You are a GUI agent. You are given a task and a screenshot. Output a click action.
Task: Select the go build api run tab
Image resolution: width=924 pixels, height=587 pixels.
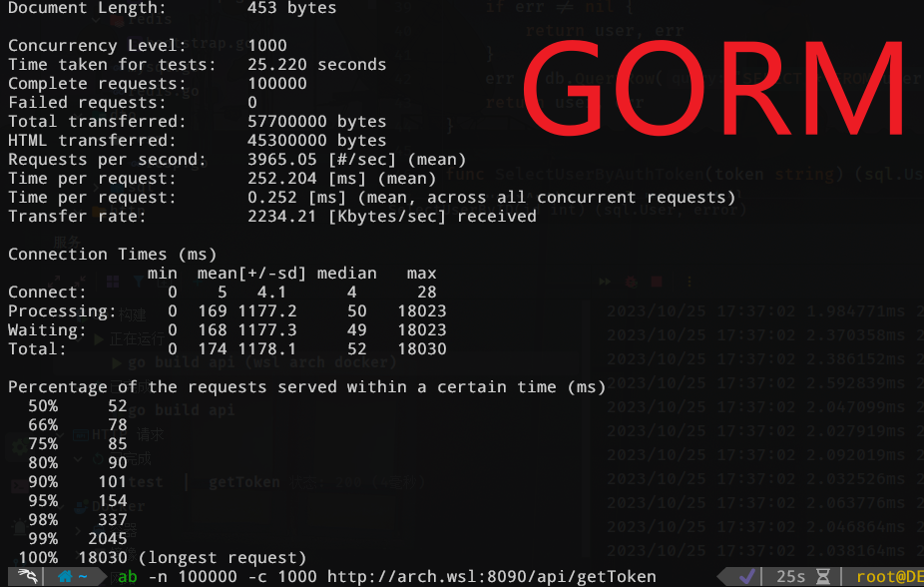(180, 410)
